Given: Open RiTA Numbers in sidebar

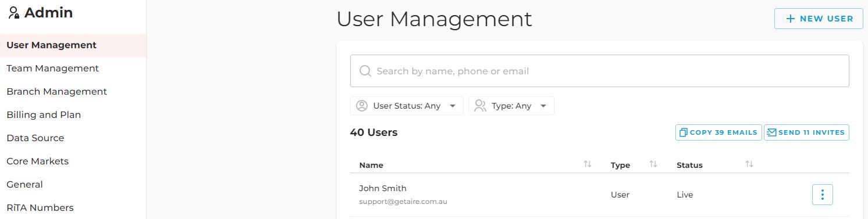Looking at the screenshot, I should coord(73,208).
